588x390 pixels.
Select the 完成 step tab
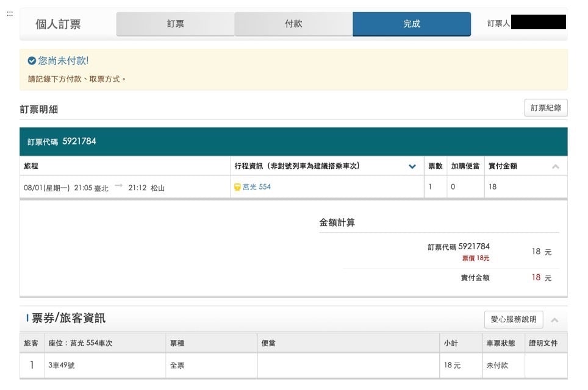[412, 24]
